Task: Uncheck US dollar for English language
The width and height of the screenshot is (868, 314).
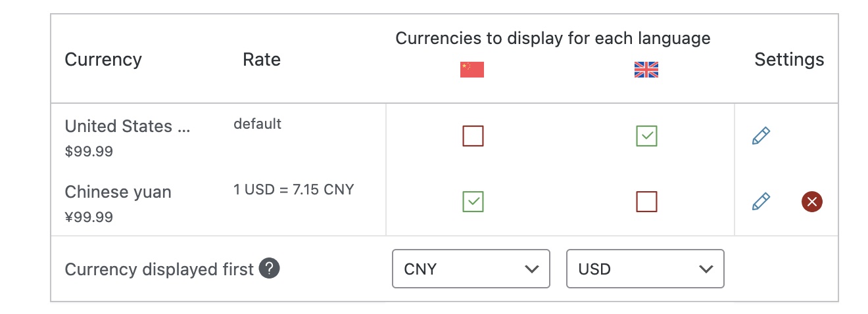Action: 646,136
